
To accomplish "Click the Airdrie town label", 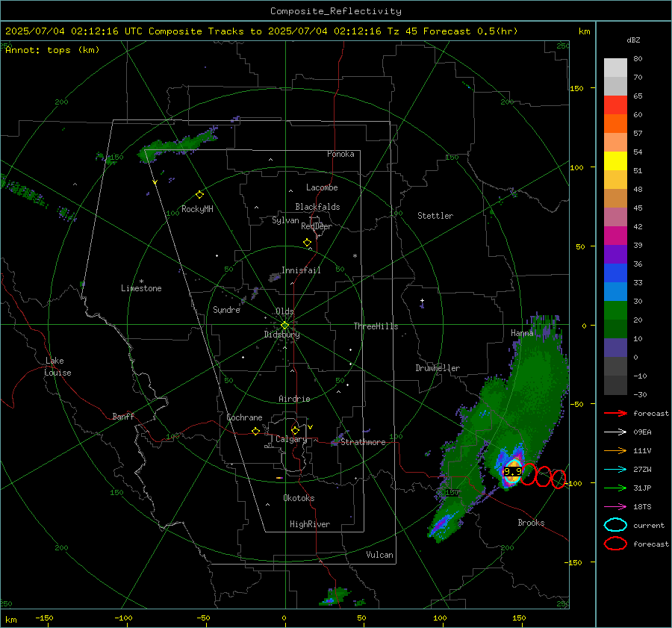I will pyautogui.click(x=294, y=399).
